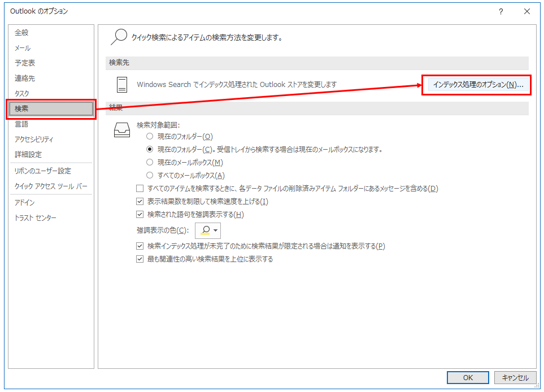The image size is (544, 392).
Task: Toggle 表示結果数を制限して検索速度を上げる checkbox
Action: pos(140,201)
